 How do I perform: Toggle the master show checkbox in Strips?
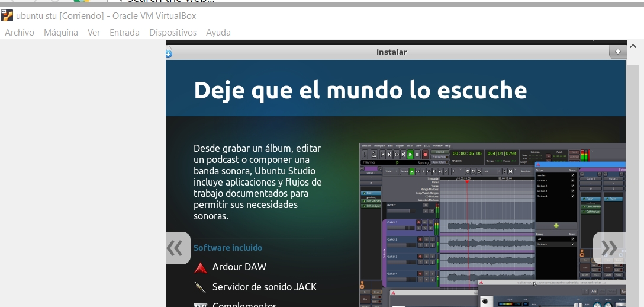[572, 175]
